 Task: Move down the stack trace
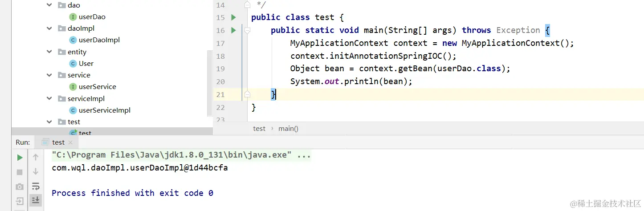(x=36, y=172)
